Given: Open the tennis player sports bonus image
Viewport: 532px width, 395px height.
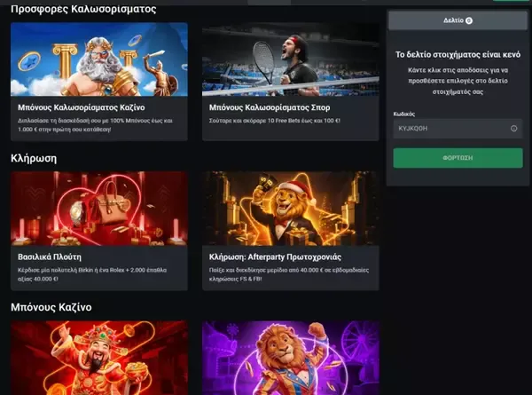Looking at the screenshot, I should (291, 59).
